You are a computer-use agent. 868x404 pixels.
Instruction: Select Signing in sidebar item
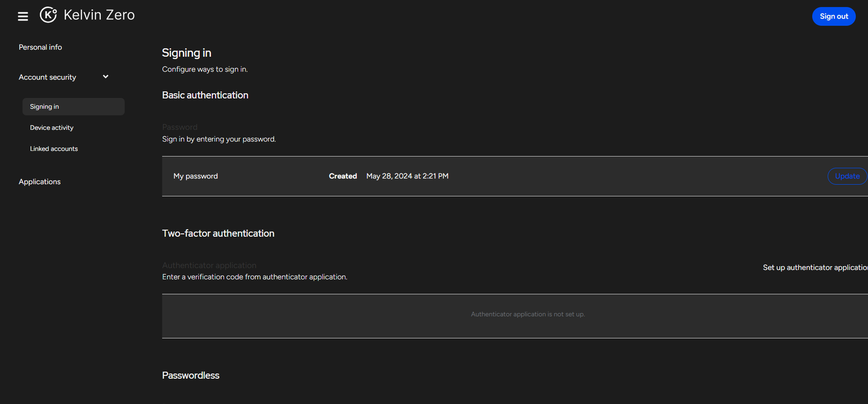coord(45,107)
